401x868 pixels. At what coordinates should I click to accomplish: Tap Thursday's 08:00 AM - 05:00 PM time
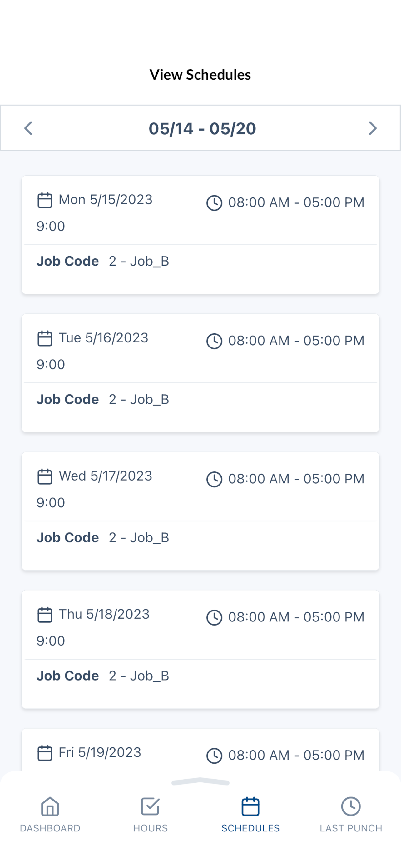click(296, 617)
